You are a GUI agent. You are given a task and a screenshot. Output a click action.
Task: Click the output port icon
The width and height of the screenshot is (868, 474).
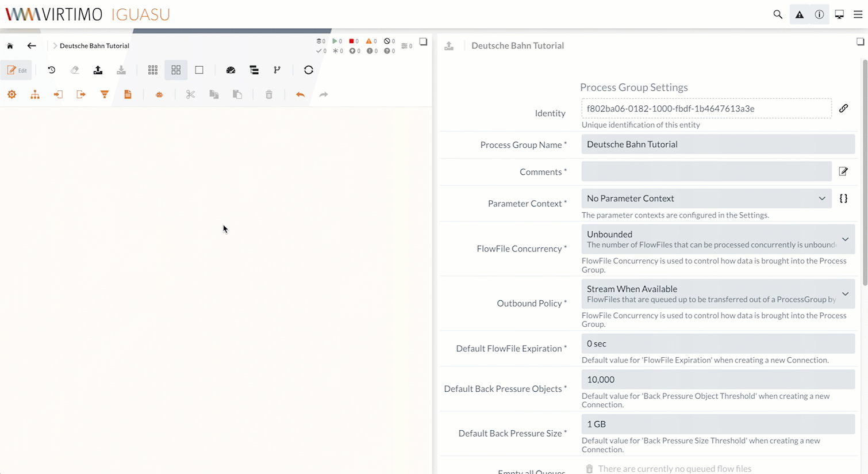point(81,94)
